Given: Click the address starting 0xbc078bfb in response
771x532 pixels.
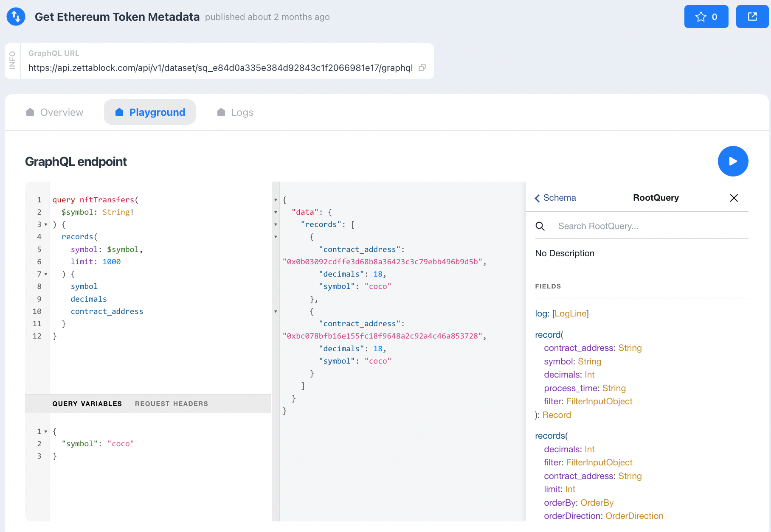Looking at the screenshot, I should [x=382, y=336].
